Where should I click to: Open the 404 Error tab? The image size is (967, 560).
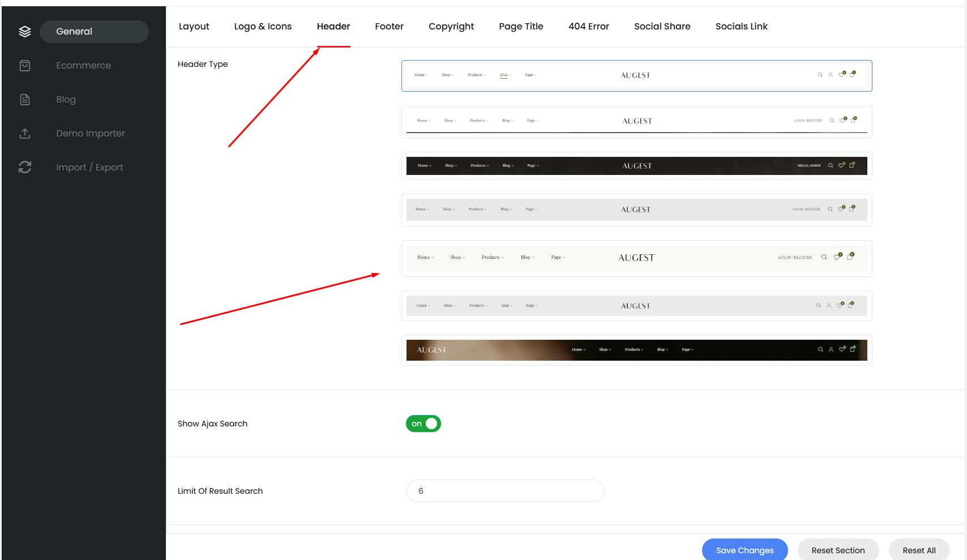(588, 27)
